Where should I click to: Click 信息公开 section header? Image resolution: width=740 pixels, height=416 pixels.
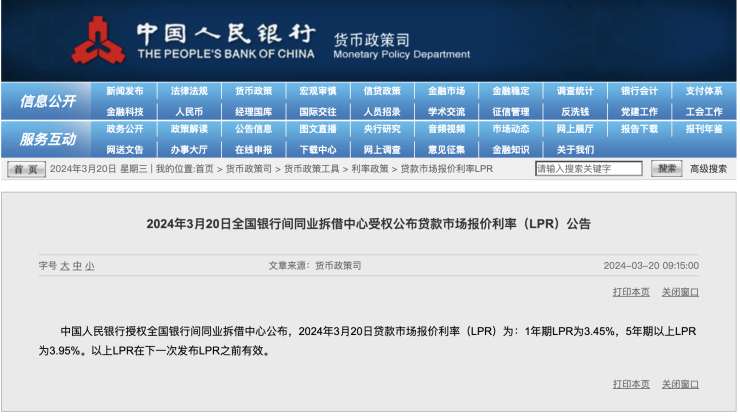point(48,101)
